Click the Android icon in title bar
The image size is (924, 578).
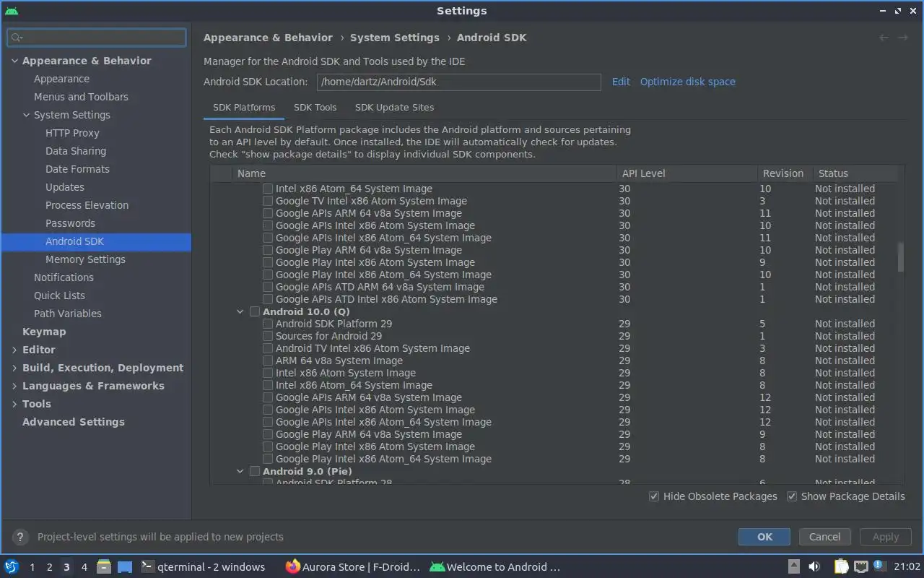pyautogui.click(x=12, y=11)
